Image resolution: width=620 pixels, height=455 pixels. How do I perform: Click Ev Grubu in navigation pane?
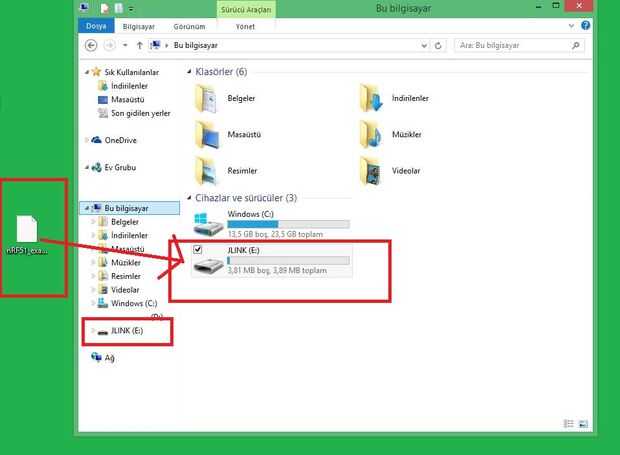tap(120, 168)
